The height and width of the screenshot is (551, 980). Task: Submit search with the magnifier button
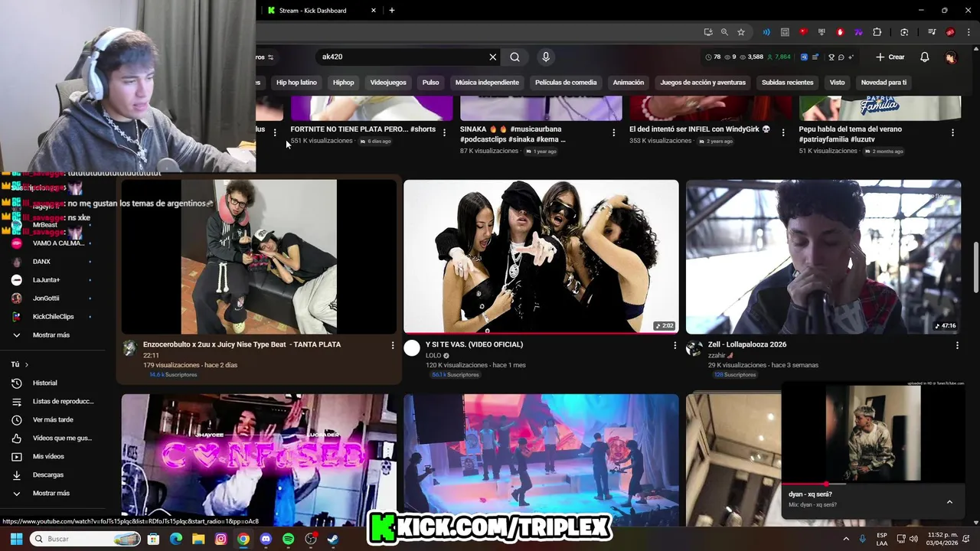515,57
